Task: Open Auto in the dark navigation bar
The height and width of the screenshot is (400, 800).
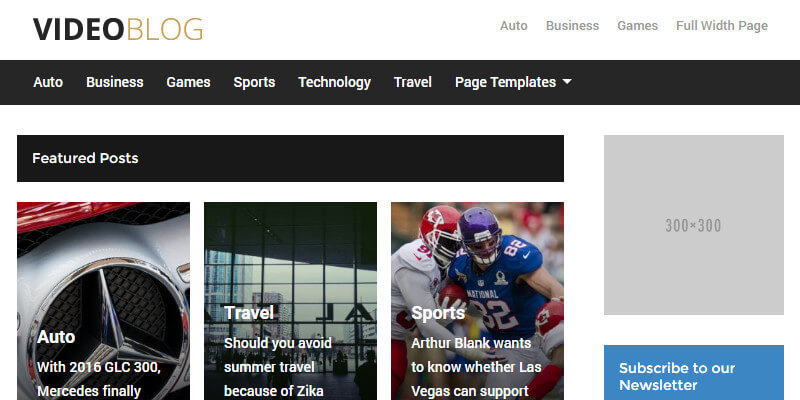Action: coord(48,82)
